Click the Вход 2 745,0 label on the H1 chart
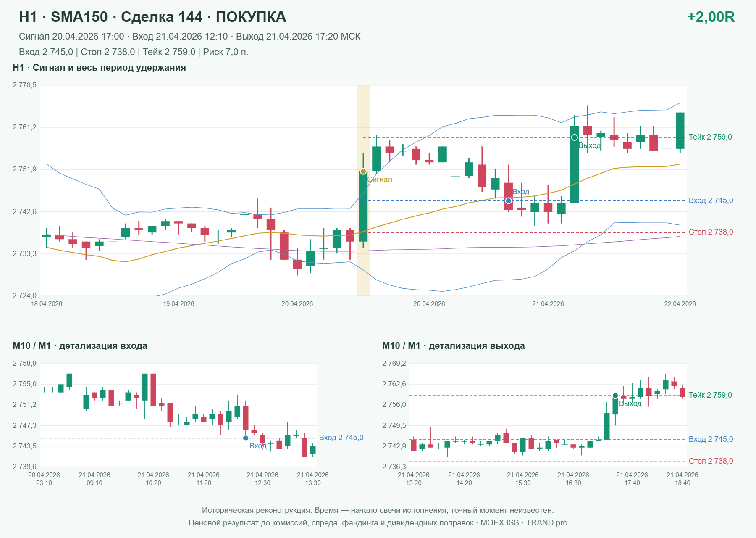756x538 pixels. [711, 200]
